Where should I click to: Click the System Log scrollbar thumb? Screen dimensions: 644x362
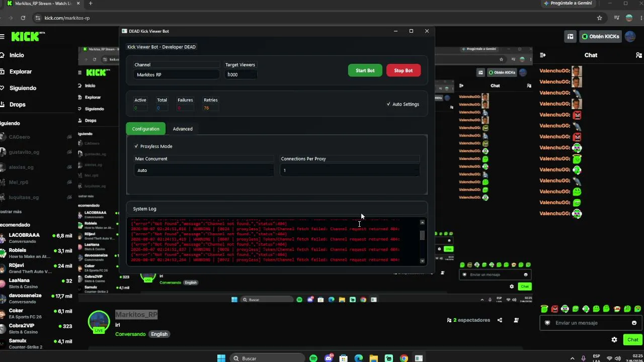(x=422, y=235)
